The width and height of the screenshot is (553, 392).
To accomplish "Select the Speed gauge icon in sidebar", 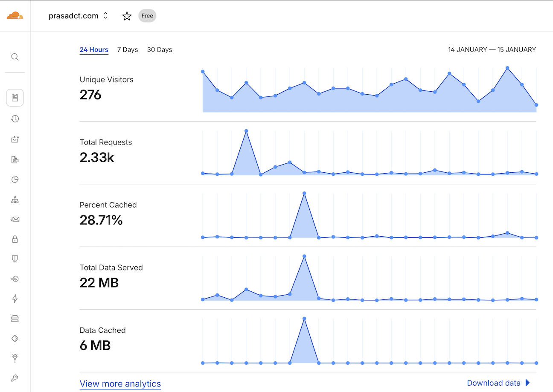I will (x=15, y=279).
